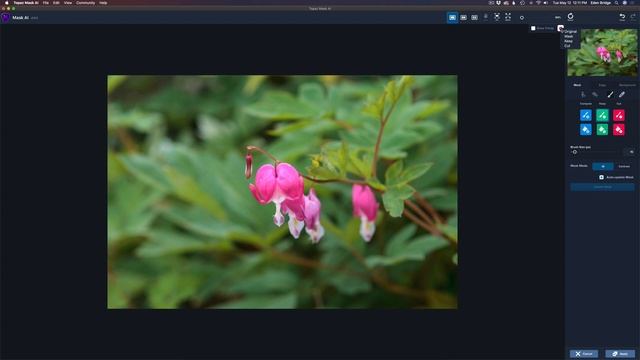The width and height of the screenshot is (640, 360).
Task: Open the zoom percentage dropdown in toolbar
Action: 558,17
